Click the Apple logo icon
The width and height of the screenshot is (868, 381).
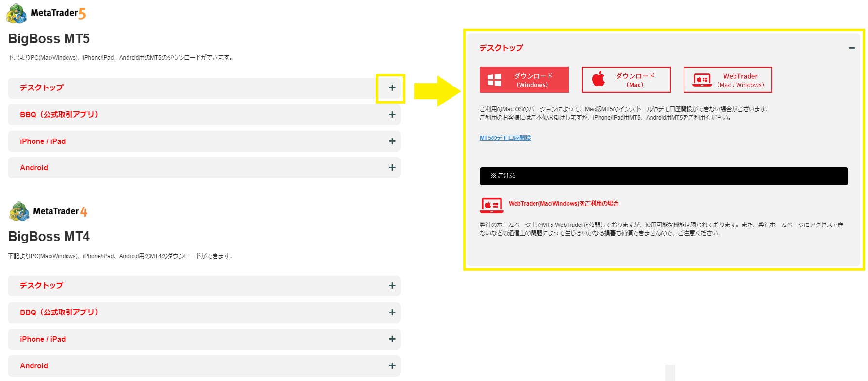[x=599, y=79]
